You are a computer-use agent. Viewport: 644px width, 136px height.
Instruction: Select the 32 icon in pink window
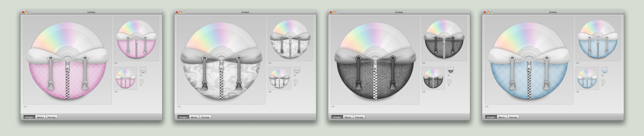point(143,70)
